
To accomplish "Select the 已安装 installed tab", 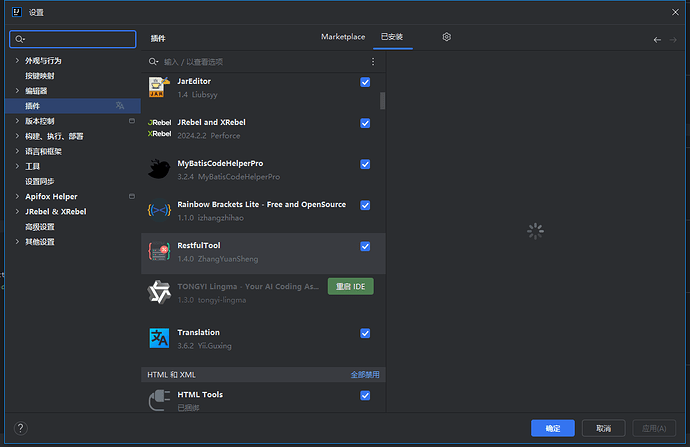I will 392,37.
